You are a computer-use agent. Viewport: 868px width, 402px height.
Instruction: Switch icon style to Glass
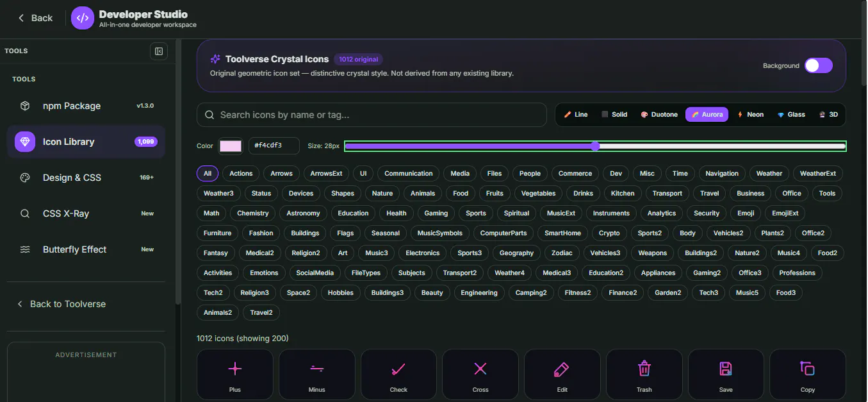791,115
